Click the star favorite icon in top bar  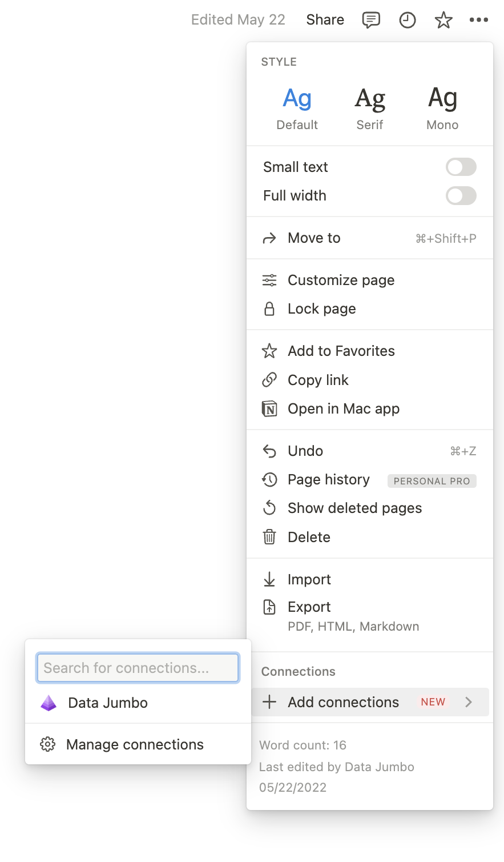click(443, 20)
